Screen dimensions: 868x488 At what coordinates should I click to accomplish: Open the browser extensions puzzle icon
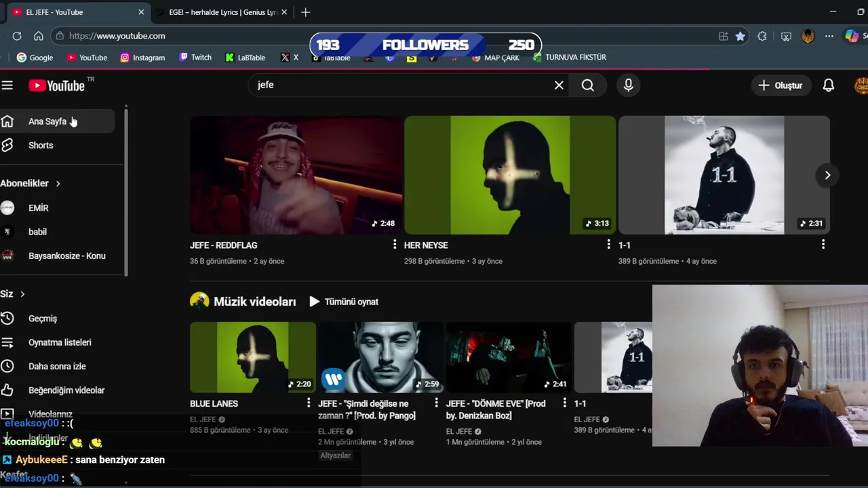coord(762,36)
